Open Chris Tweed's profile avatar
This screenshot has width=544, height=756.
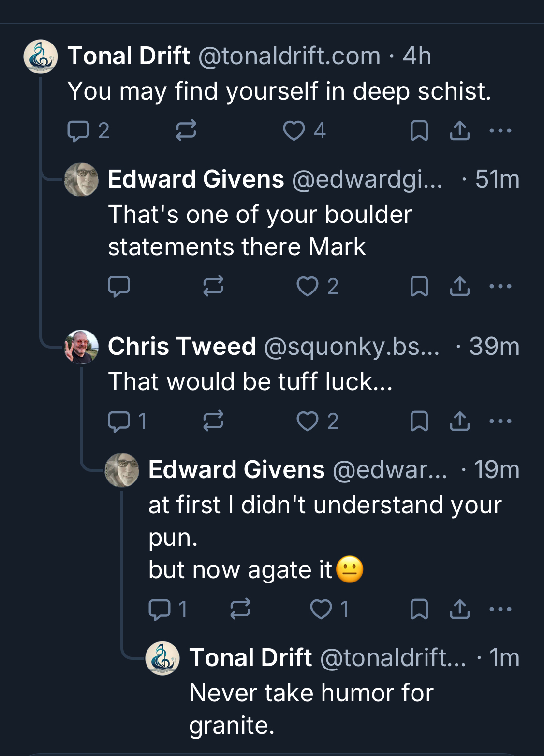click(81, 347)
